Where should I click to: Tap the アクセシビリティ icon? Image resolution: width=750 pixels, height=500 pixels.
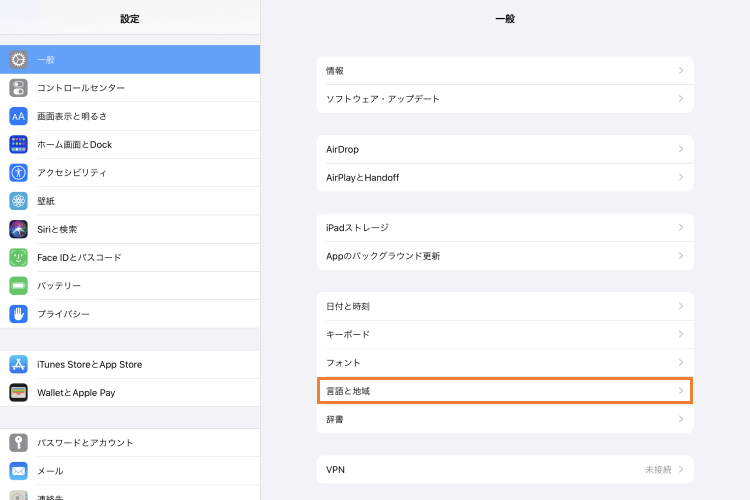(18, 173)
